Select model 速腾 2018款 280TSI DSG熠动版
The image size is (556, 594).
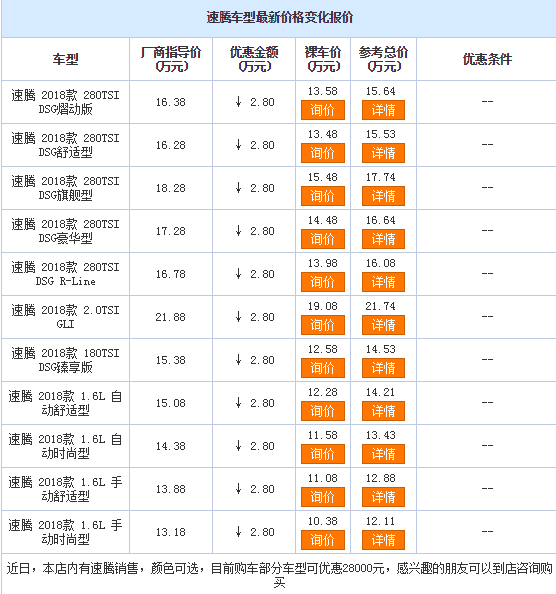point(66,102)
